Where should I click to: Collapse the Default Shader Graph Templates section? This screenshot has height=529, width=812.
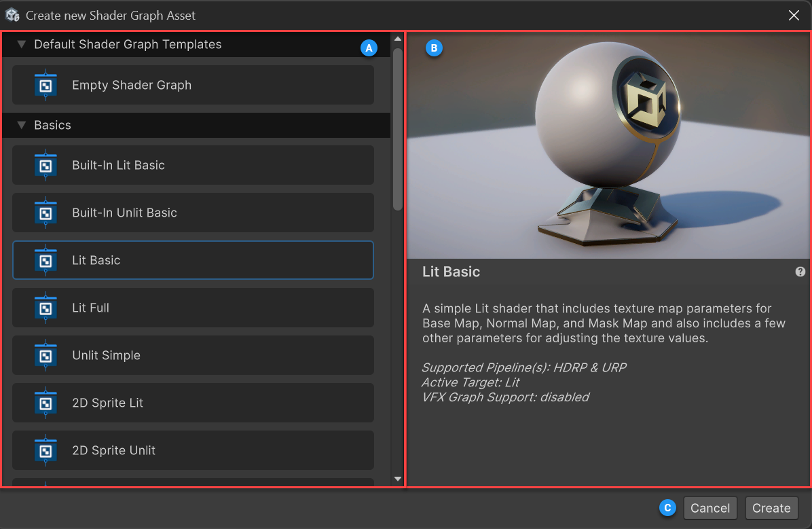tap(21, 45)
